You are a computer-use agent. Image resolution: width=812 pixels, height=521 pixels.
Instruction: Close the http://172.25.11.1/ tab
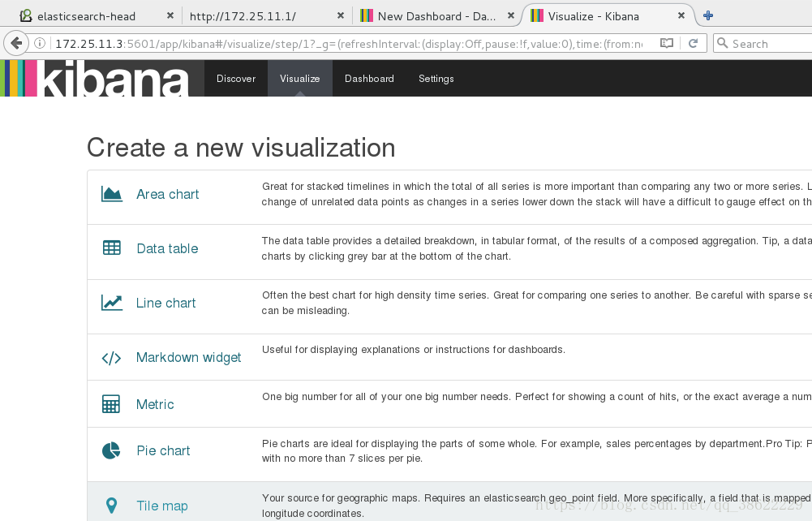(x=340, y=16)
